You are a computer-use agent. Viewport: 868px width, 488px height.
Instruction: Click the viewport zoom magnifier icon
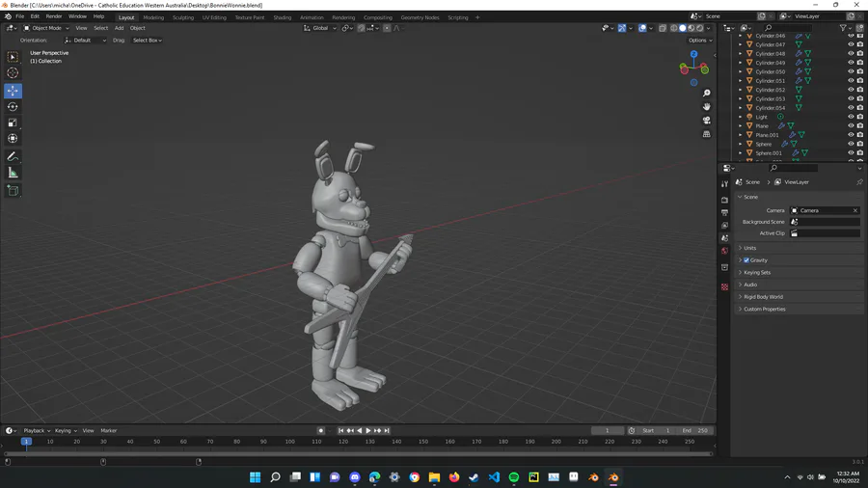point(706,94)
